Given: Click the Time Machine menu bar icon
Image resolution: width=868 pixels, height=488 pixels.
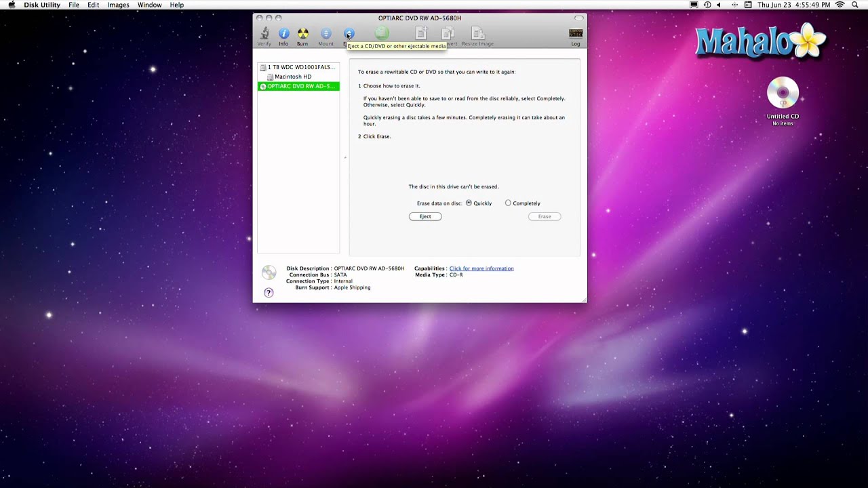Looking at the screenshot, I should (707, 5).
